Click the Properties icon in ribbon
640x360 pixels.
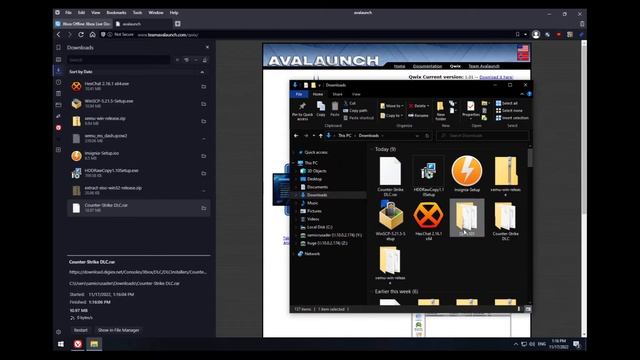471,107
